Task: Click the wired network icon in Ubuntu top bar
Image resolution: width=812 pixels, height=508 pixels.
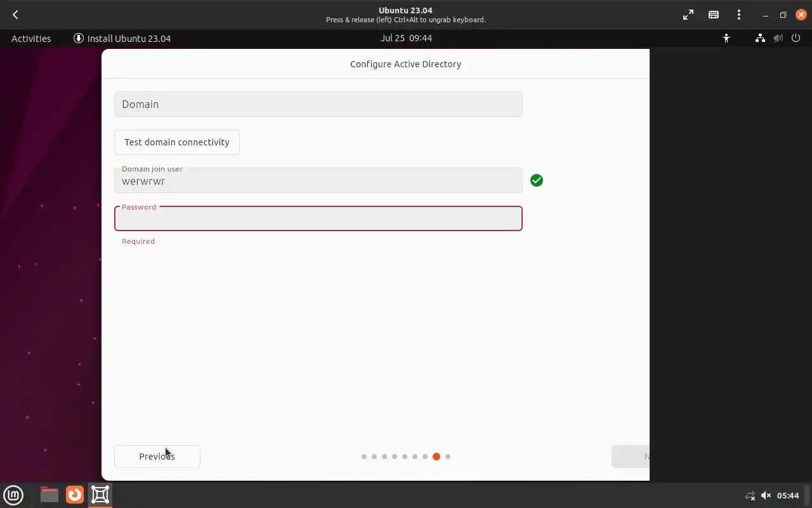Action: pos(760,38)
